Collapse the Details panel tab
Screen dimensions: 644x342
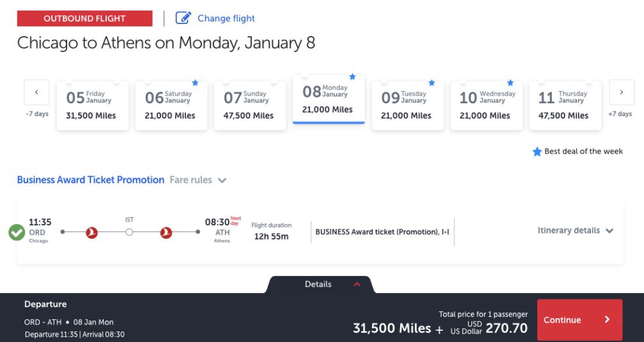coord(357,284)
